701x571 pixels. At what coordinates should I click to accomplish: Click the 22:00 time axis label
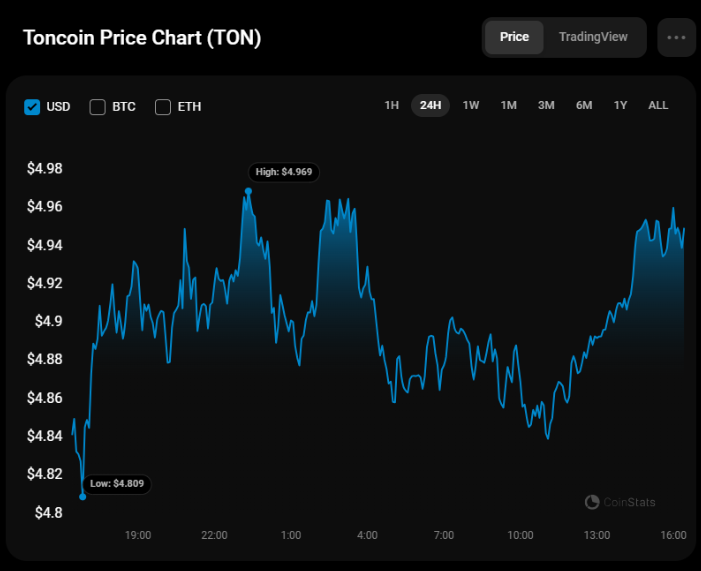click(x=215, y=535)
